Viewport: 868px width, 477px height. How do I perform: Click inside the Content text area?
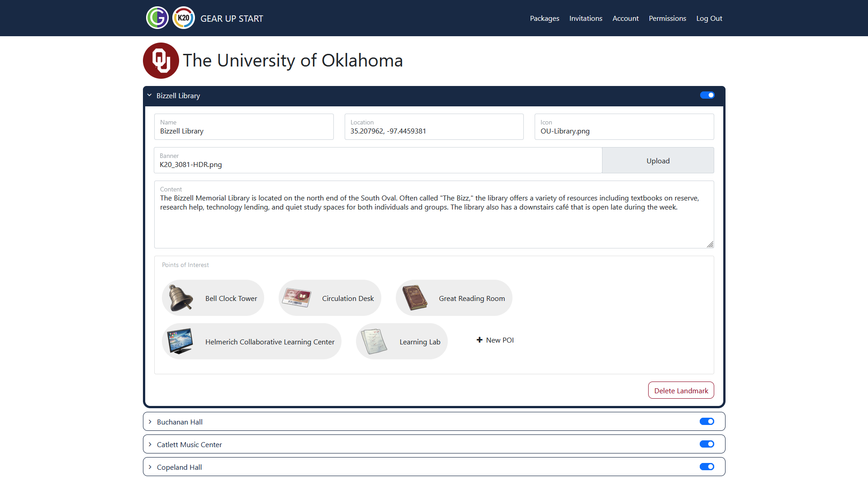click(434, 215)
